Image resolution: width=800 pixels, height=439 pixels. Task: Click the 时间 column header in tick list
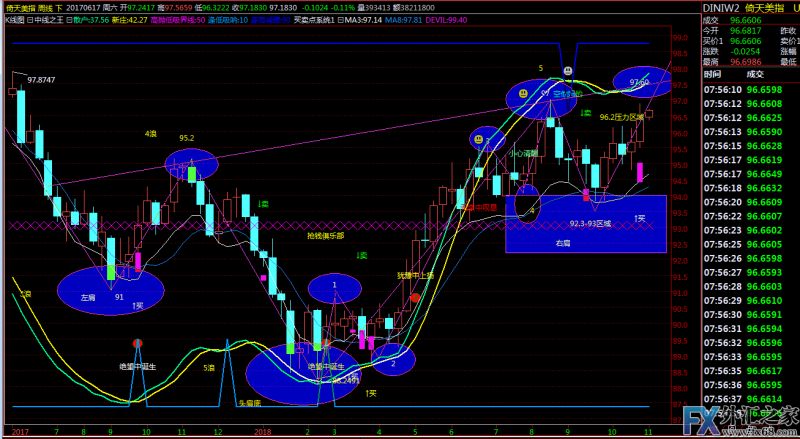pyautogui.click(x=711, y=74)
